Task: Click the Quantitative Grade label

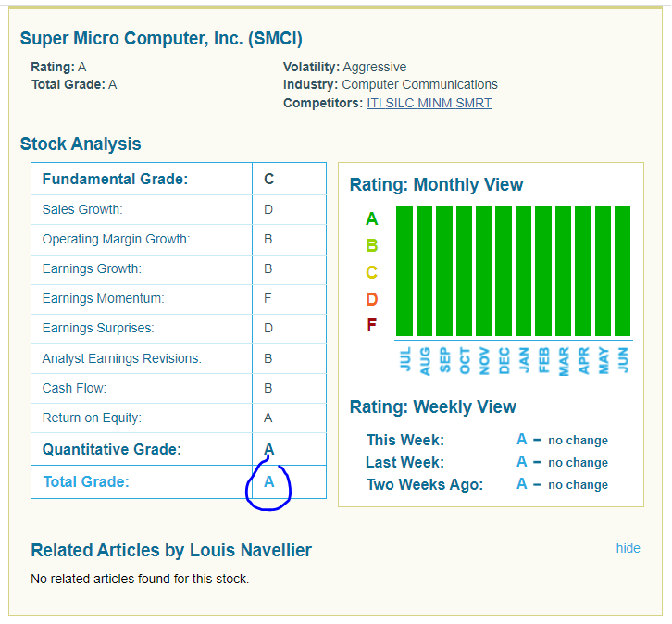Action: pos(112,450)
